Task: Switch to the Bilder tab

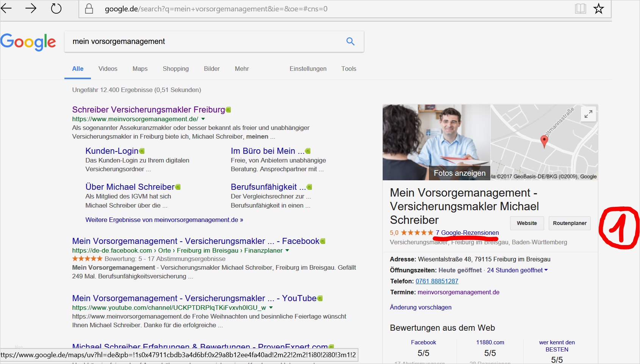Action: click(x=212, y=69)
